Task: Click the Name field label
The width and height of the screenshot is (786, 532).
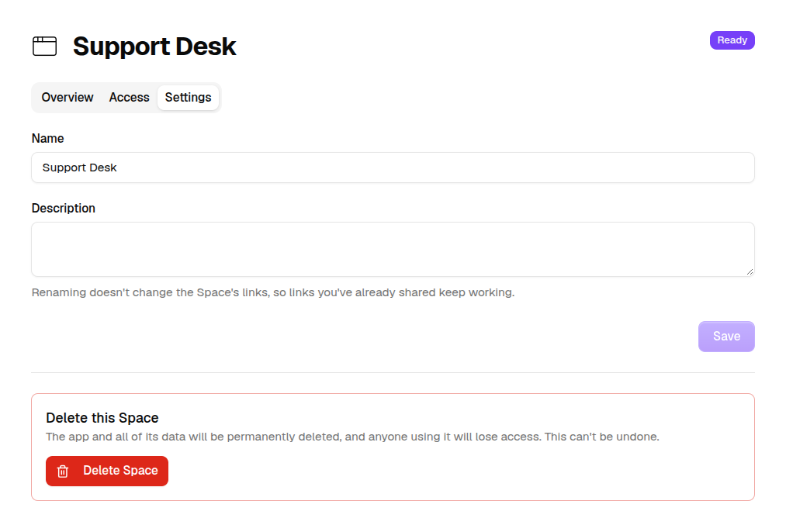Action: [x=47, y=138]
